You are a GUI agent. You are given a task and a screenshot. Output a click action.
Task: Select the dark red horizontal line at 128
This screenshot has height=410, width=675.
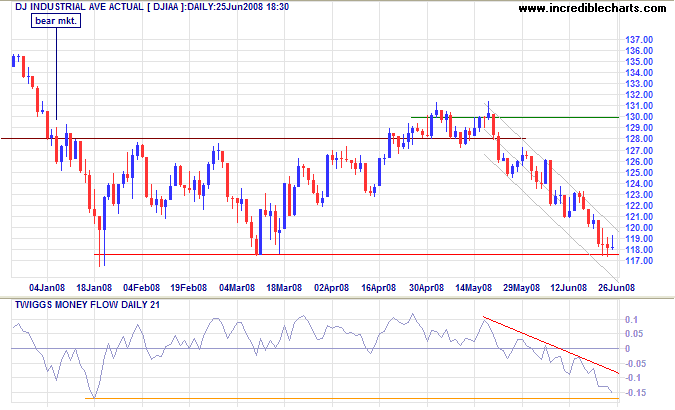[x=263, y=138]
